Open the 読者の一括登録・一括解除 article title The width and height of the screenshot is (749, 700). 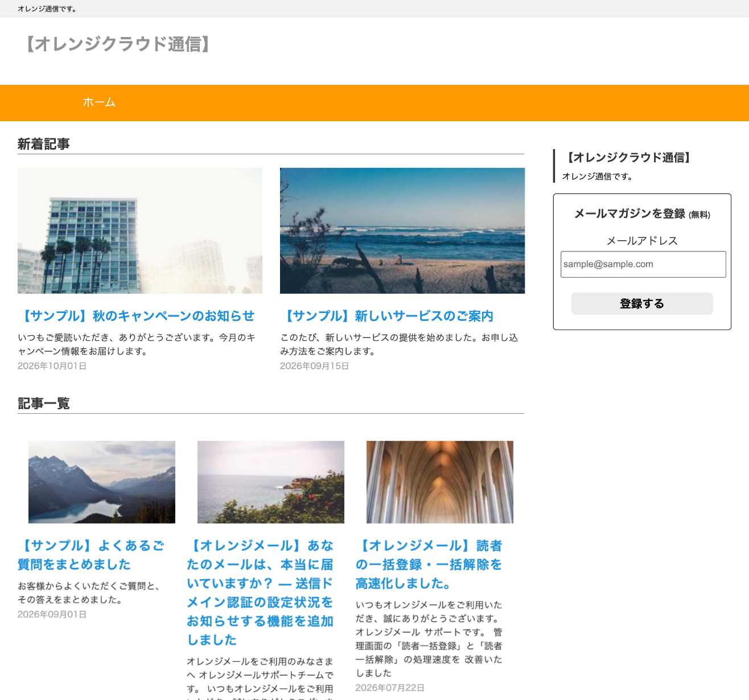(x=429, y=565)
